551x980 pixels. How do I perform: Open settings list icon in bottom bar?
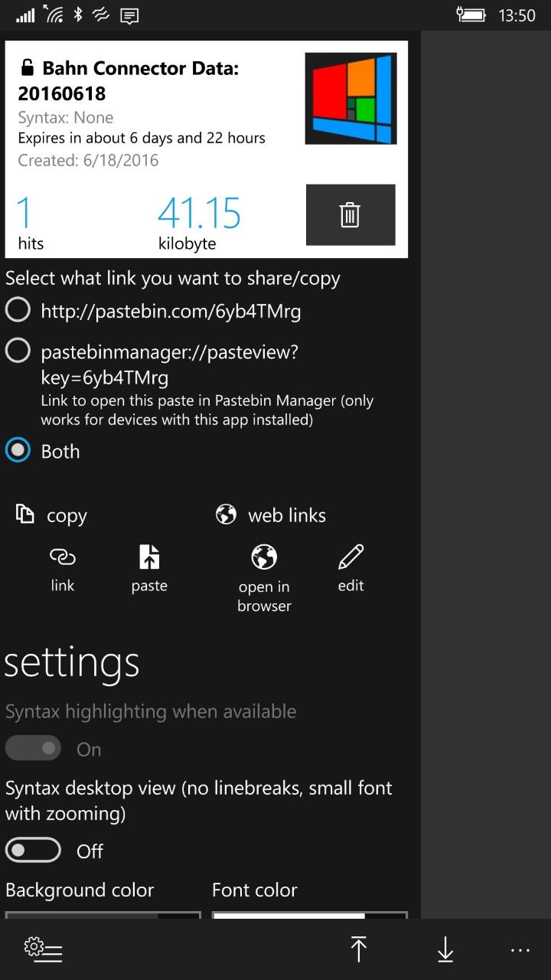pyautogui.click(x=43, y=949)
